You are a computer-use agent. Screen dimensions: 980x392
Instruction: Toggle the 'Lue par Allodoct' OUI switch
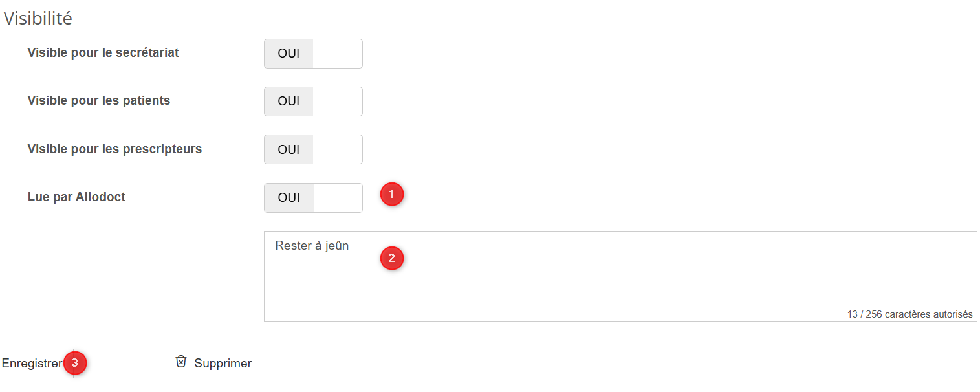click(x=313, y=198)
